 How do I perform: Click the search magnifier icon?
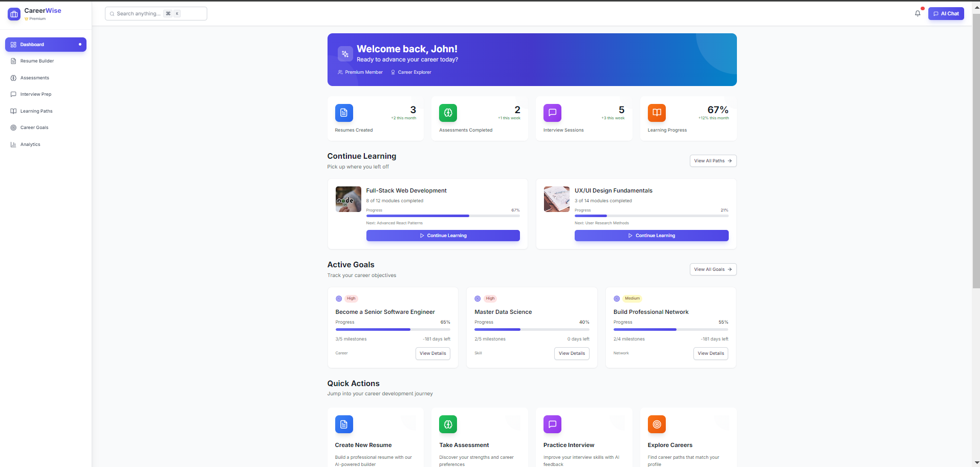112,14
